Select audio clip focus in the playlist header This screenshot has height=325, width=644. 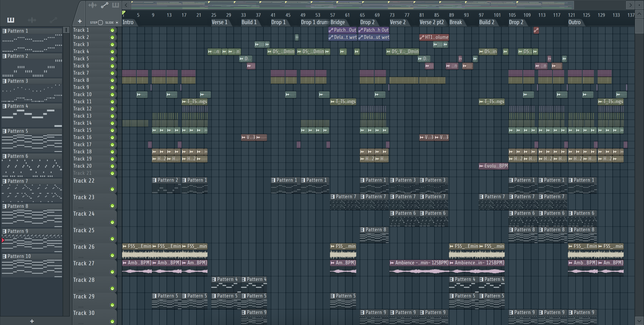93,5
